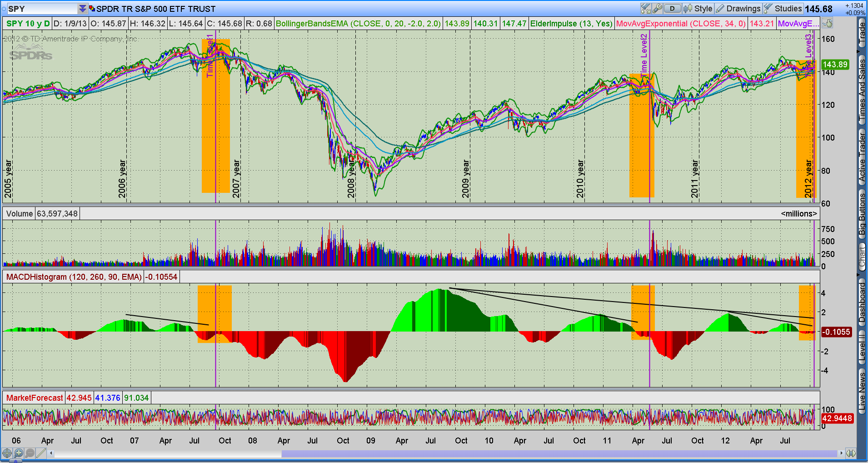Image resolution: width=868 pixels, height=463 pixels.
Task: Click the MACDHistogram (120, 260, 90, EMA) label
Action: (74, 277)
